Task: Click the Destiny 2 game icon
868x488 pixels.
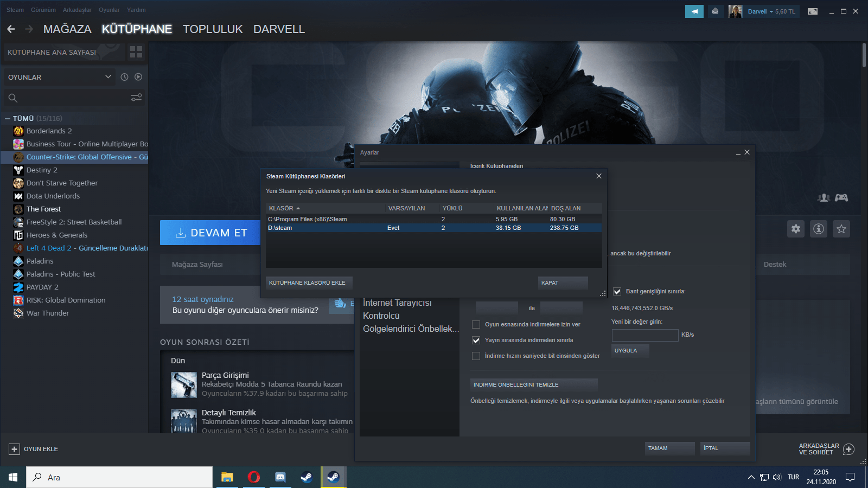Action: click(x=18, y=170)
